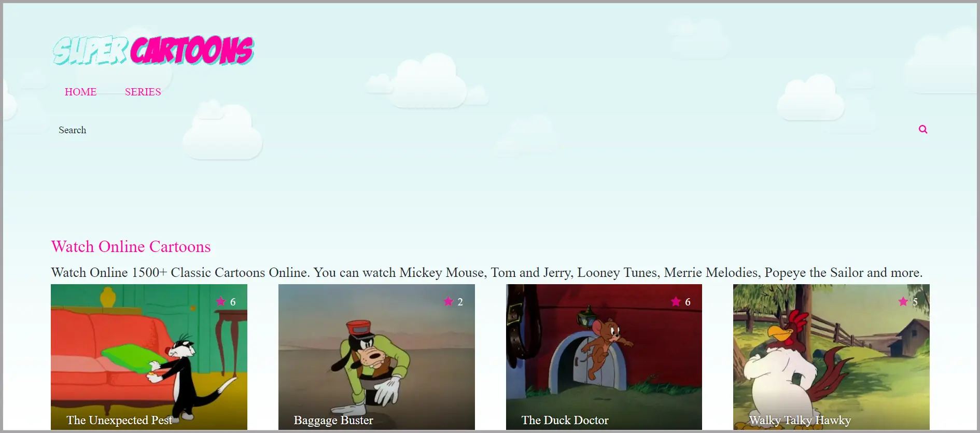Viewport: 980px width, 433px height.
Task: Click the star rating on Baggage Buster
Action: 454,301
